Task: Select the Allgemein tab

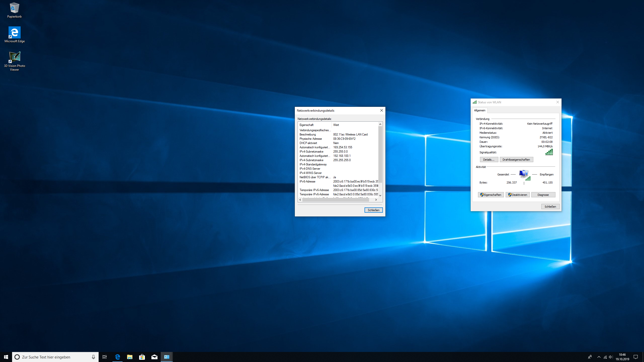Action: point(479,110)
